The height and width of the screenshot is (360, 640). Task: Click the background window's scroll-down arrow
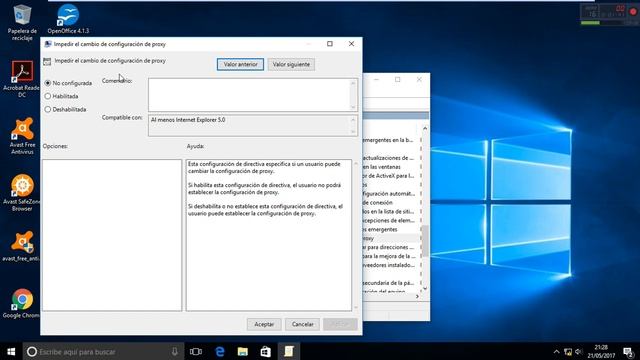point(425,288)
